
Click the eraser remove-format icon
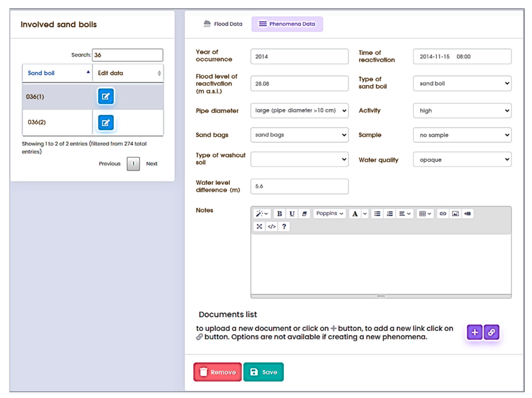304,214
